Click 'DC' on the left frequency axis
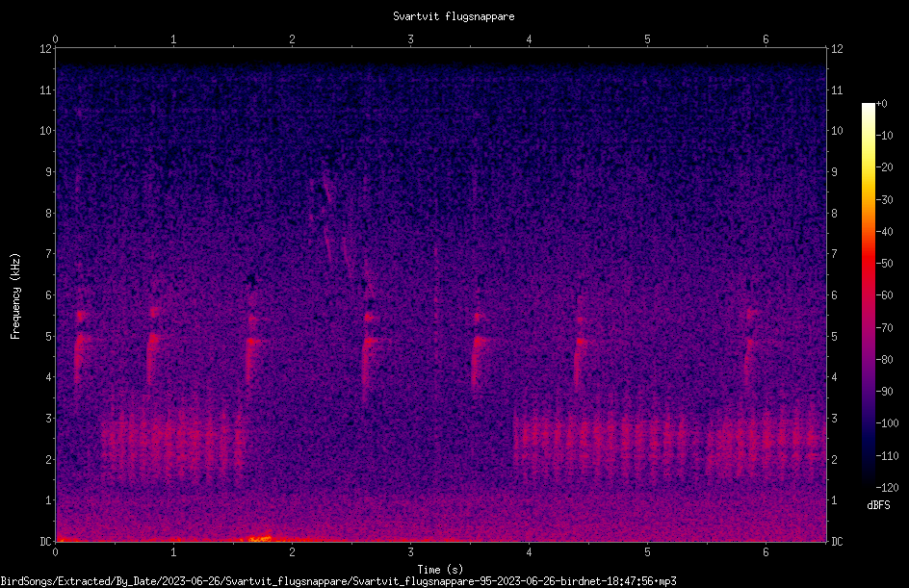Viewport: 909px width, 588px height. [x=46, y=542]
